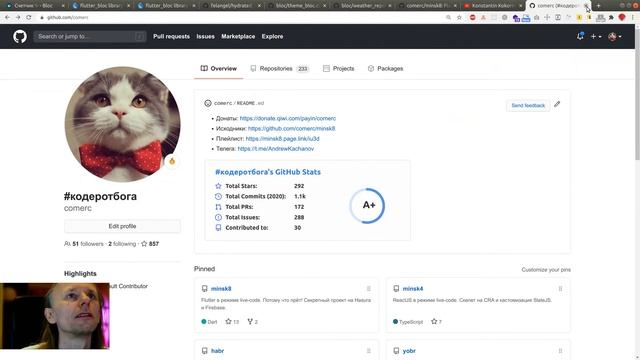
Task: Click the Total Commits clock icon
Action: point(218,196)
